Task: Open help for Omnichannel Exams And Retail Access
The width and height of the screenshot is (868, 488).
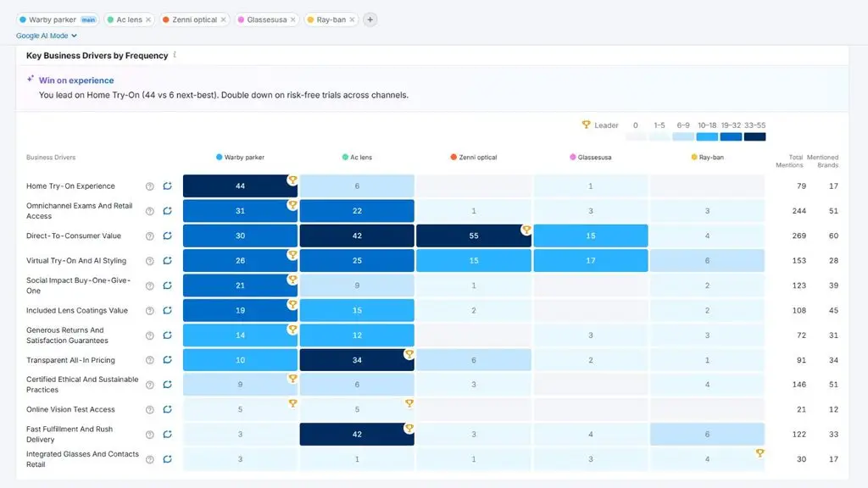Action: [149, 211]
